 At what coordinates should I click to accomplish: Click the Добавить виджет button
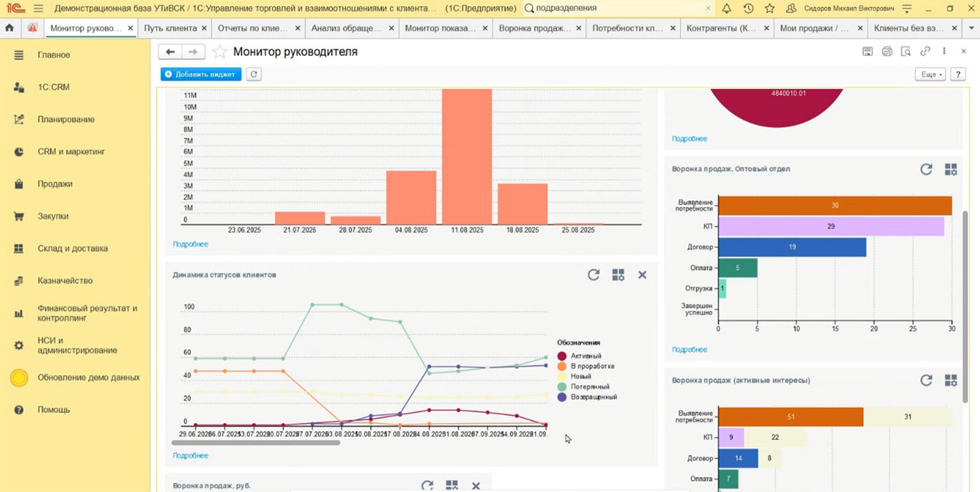[201, 74]
